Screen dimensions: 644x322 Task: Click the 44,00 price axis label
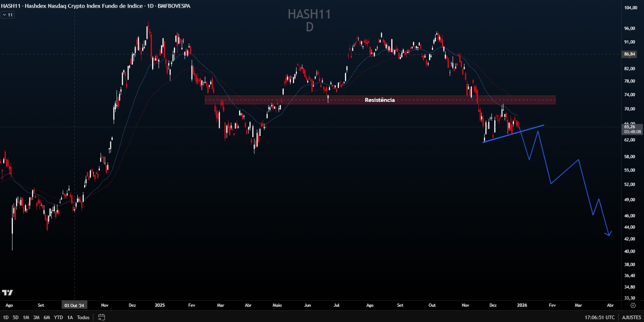coord(630,227)
